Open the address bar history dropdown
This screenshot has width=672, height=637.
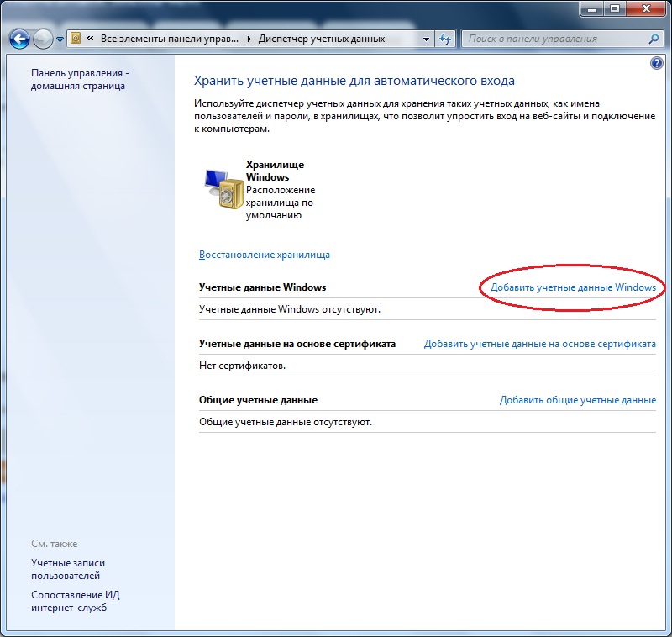pos(426,39)
